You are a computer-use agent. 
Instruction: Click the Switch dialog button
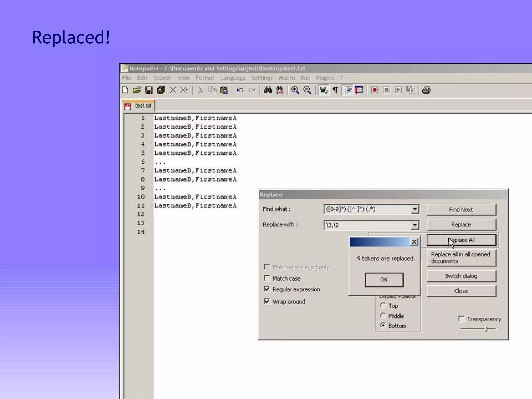(461, 276)
